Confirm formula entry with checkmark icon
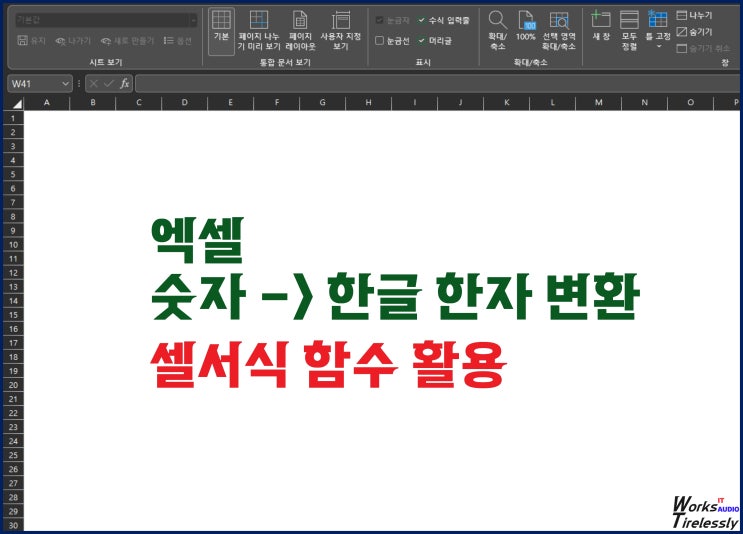This screenshot has height=534, width=743. point(109,84)
